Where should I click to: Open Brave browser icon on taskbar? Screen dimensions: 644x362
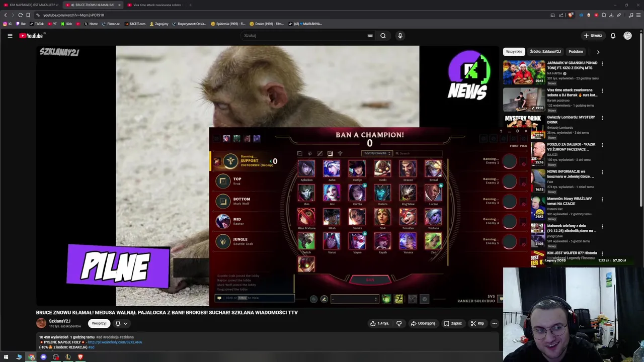tap(80, 357)
